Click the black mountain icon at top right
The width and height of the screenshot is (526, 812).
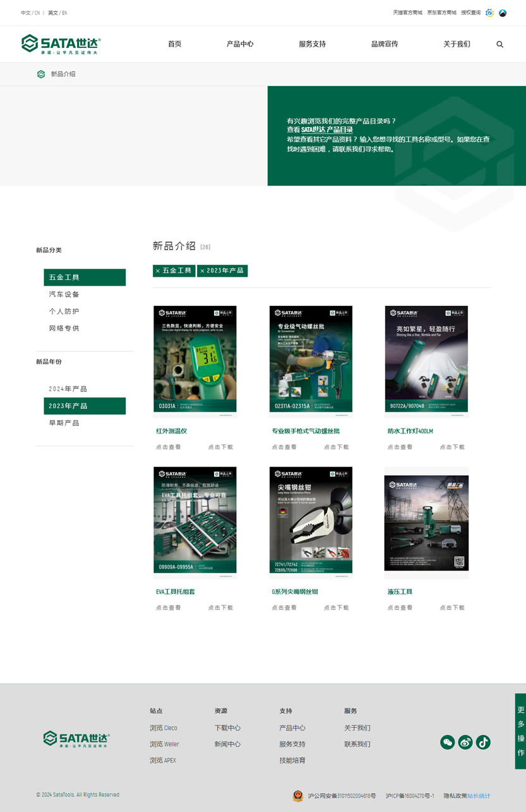[x=503, y=13]
